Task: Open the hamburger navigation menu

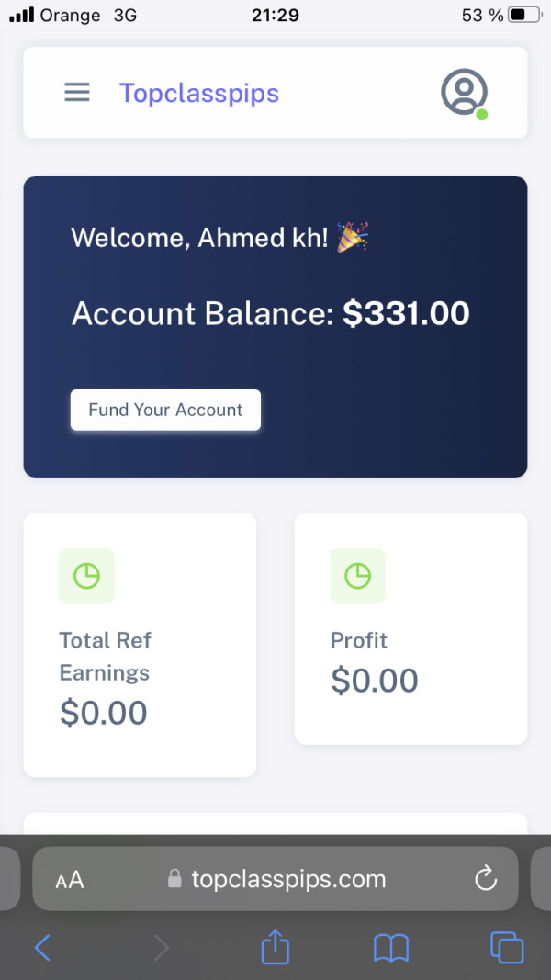Action: click(77, 93)
